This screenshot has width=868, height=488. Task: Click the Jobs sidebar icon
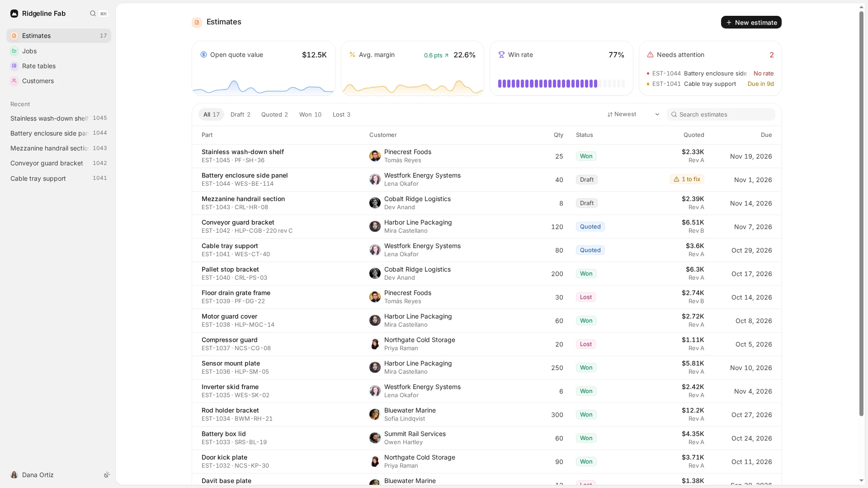coord(14,51)
